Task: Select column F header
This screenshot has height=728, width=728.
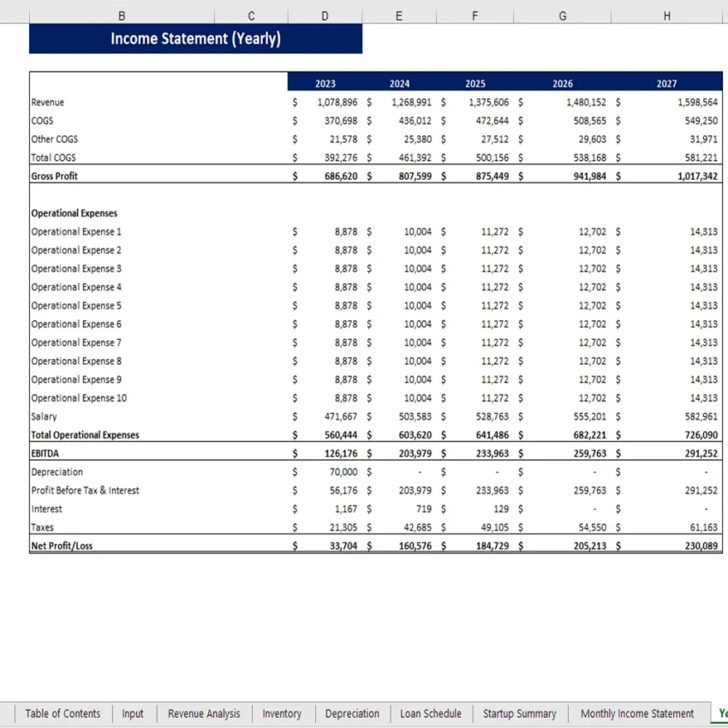Action: tap(474, 16)
